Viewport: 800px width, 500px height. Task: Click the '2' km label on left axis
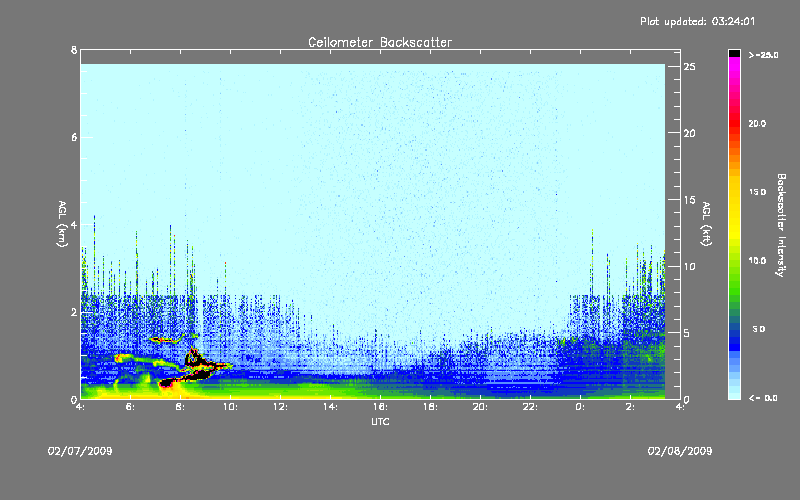(x=74, y=312)
